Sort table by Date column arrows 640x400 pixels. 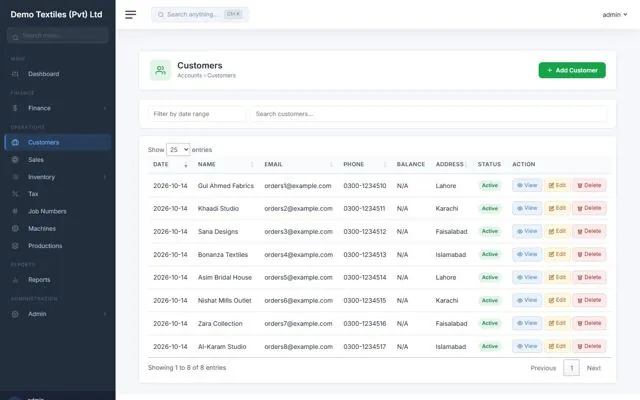(x=186, y=164)
